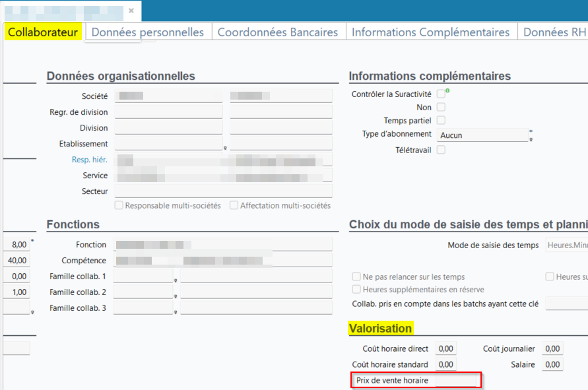Tick the Temps partiel checkbox
The width and height of the screenshot is (588, 390).
441,120
